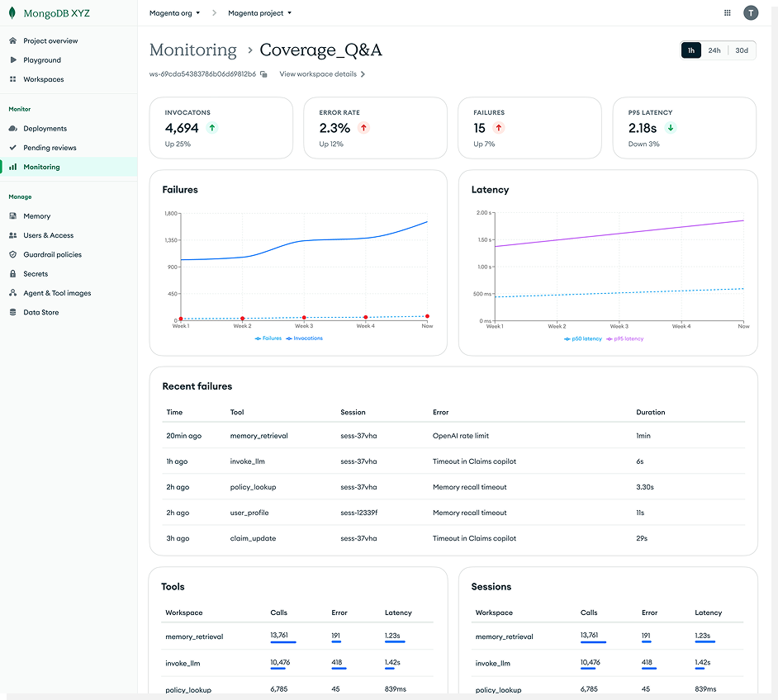Select the 30d time range
This screenshot has width=778, height=700.
point(742,50)
